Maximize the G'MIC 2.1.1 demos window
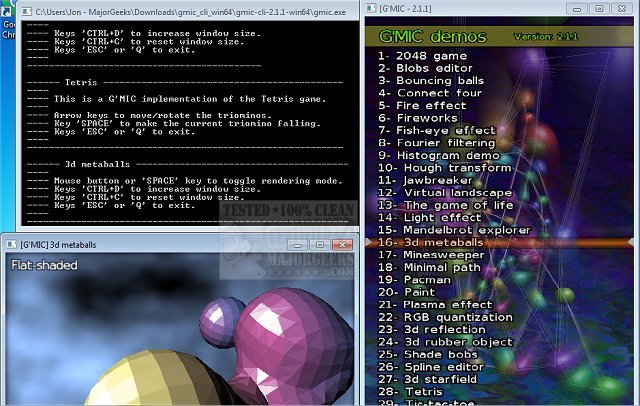Screen dimensions: 640x406 coord(599,9)
